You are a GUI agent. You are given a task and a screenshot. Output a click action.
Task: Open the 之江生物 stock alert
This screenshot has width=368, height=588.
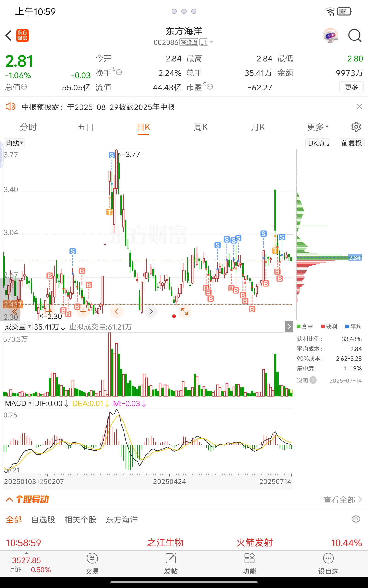(x=165, y=543)
